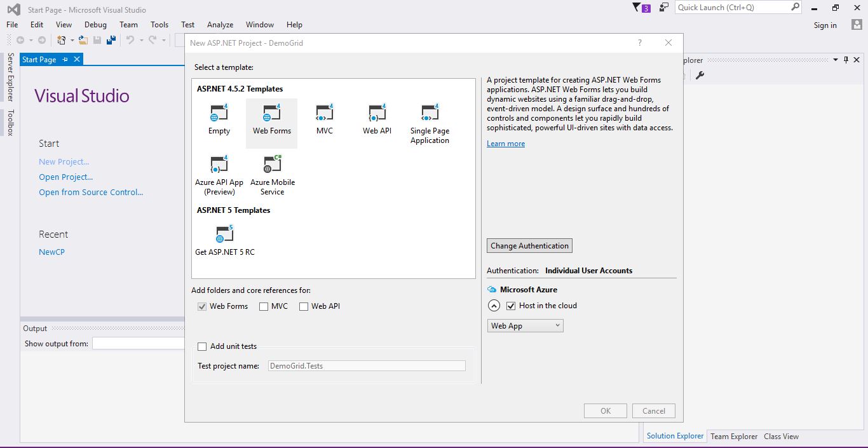Pin the Solution Explorer panel (auto hide)
The image size is (868, 448).
click(x=846, y=60)
